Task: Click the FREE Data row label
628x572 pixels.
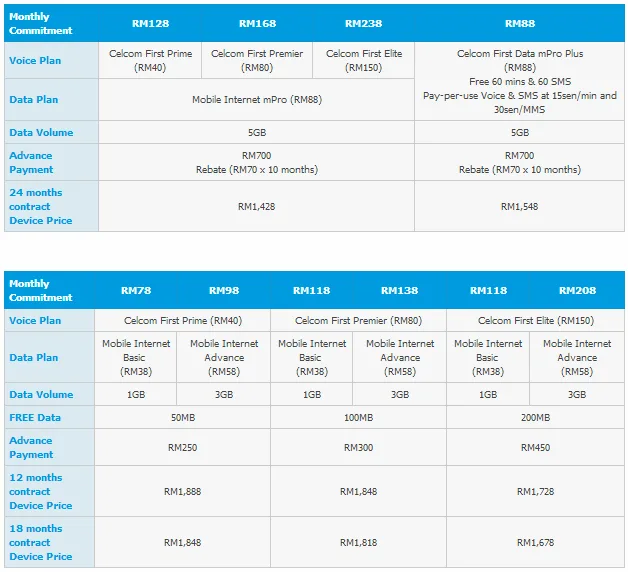Action: tap(35, 417)
